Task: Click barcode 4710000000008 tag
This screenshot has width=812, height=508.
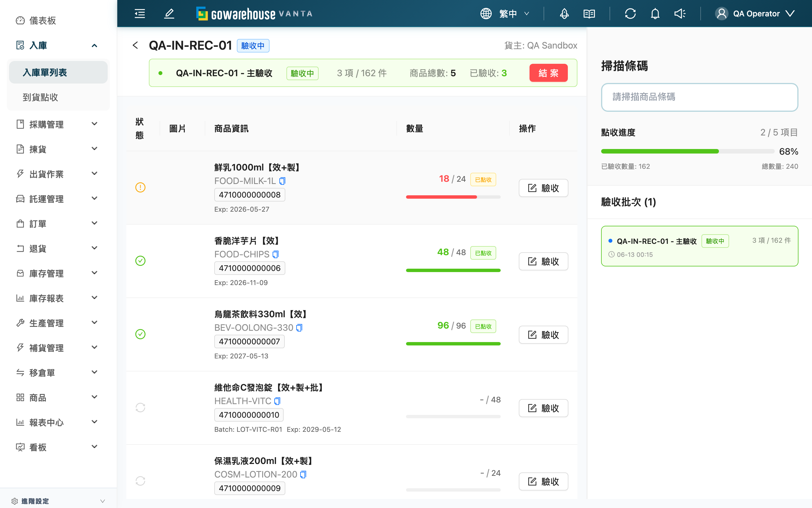Action: [250, 195]
